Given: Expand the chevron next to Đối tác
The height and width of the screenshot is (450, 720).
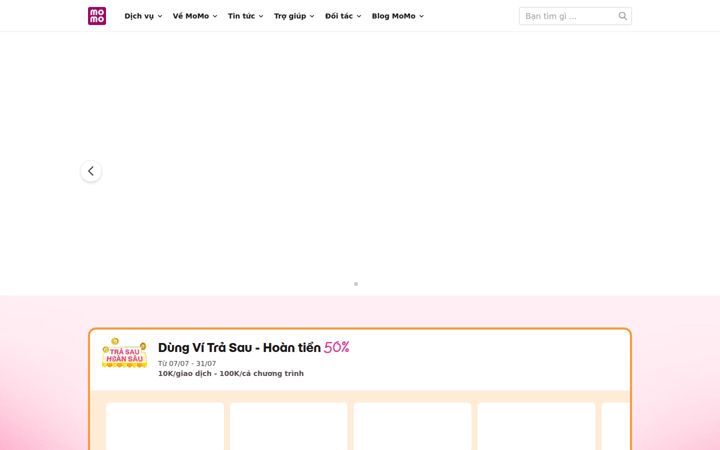Looking at the screenshot, I should (x=359, y=16).
